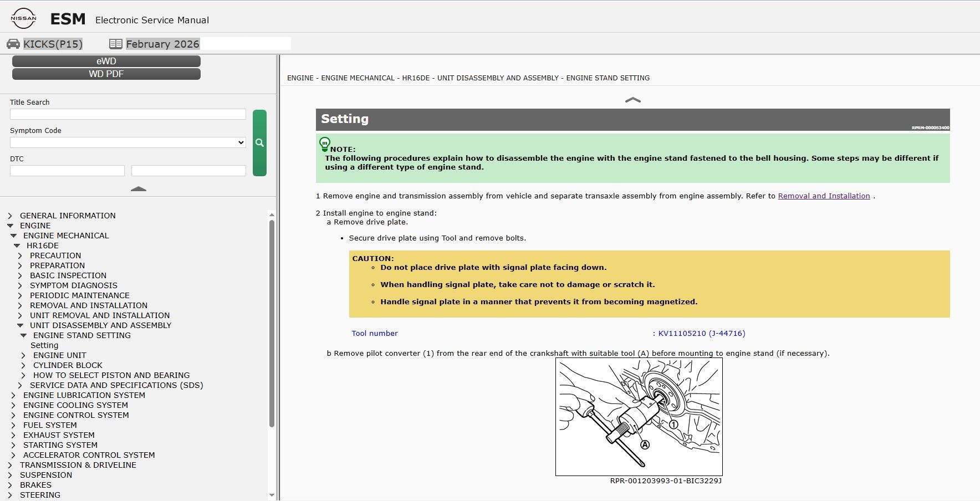
Task: Select the Setting tree item
Action: click(x=44, y=345)
